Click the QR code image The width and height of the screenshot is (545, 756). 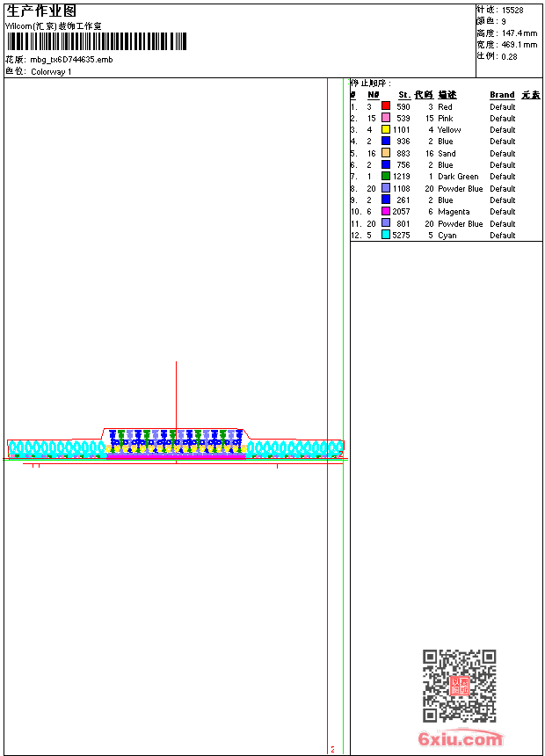coord(459,686)
